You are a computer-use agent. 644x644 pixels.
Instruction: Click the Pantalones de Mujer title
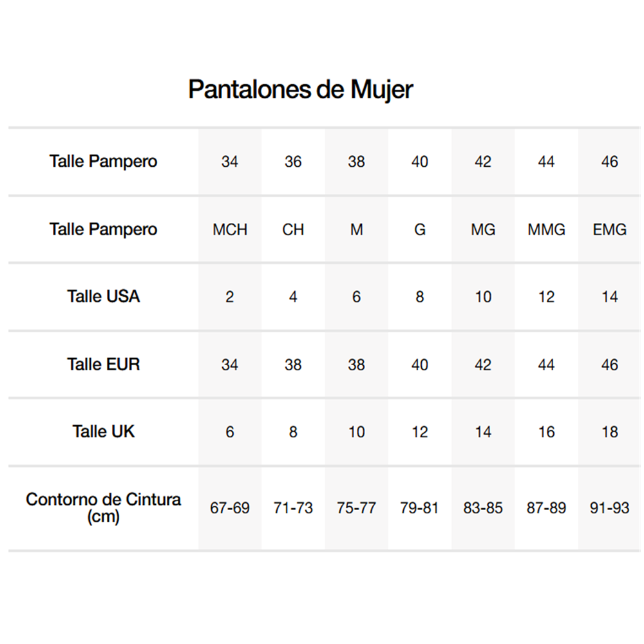pos(300,90)
